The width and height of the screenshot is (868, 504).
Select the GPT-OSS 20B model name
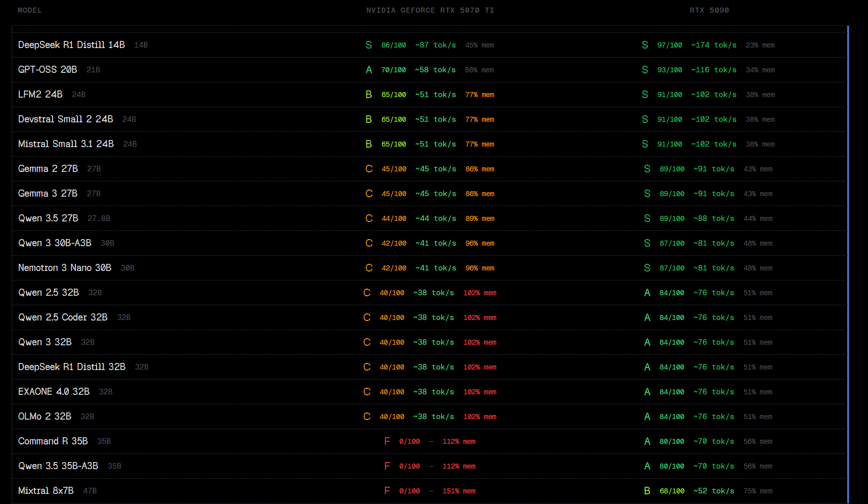(48, 70)
